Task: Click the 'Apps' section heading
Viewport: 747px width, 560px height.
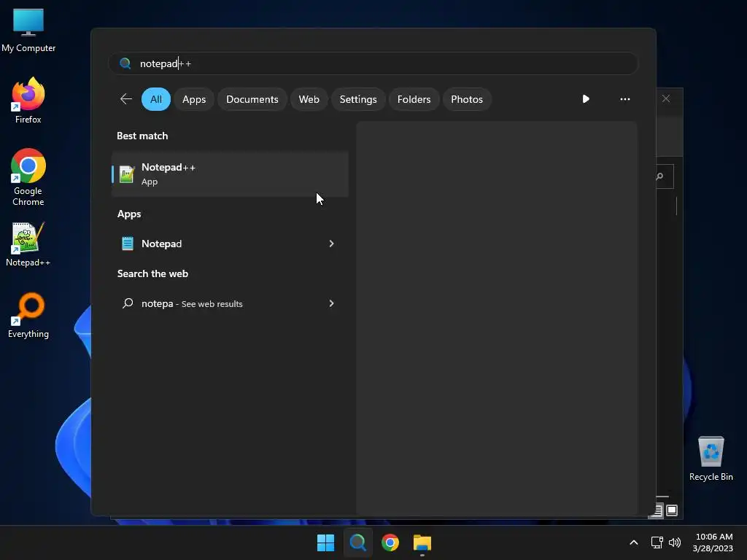Action: click(x=129, y=214)
